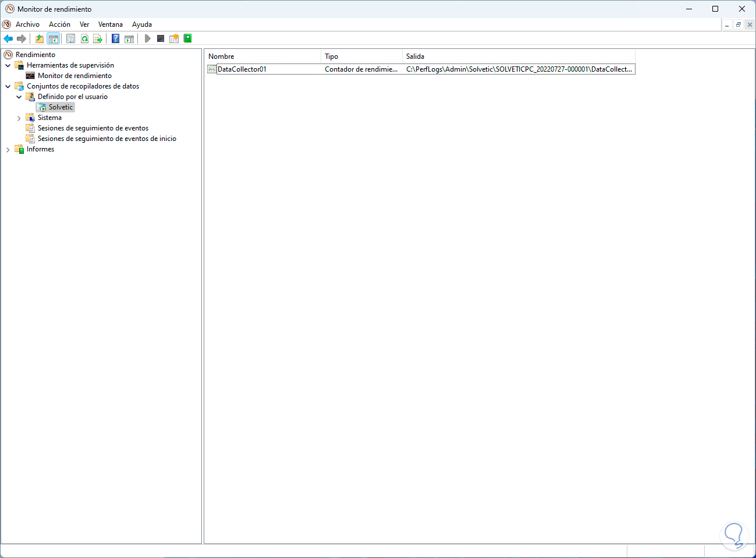
Task: Collapse Definido por el usuario node
Action: pyautogui.click(x=19, y=97)
